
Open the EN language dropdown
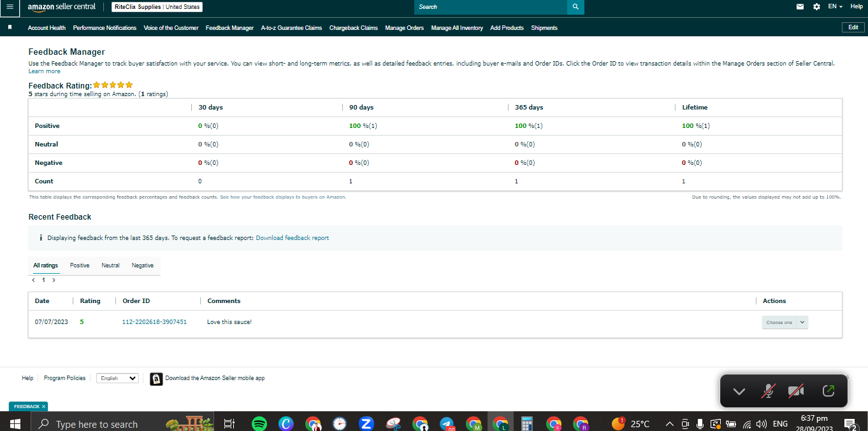point(835,6)
